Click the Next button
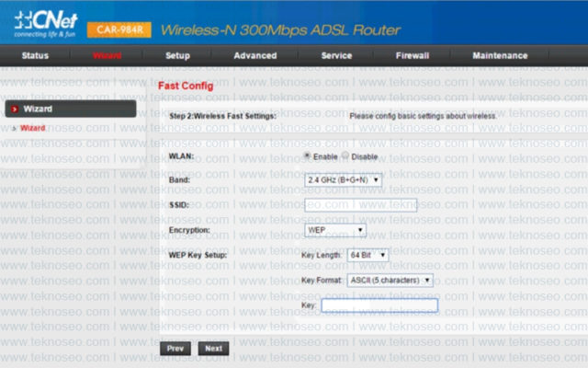Viewport: 588px width, 368px height. [213, 349]
